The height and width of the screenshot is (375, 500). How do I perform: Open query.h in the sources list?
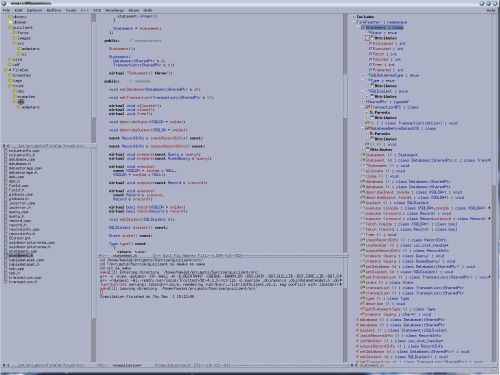coord(16,216)
